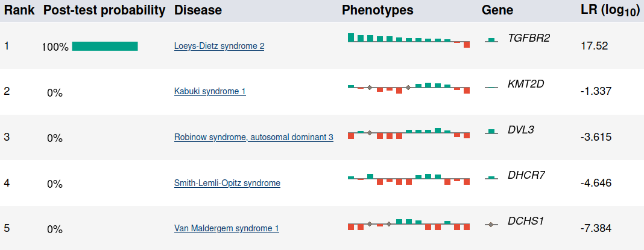Click the KMT2D gene score line icon
The image size is (644, 250).
[491, 88]
